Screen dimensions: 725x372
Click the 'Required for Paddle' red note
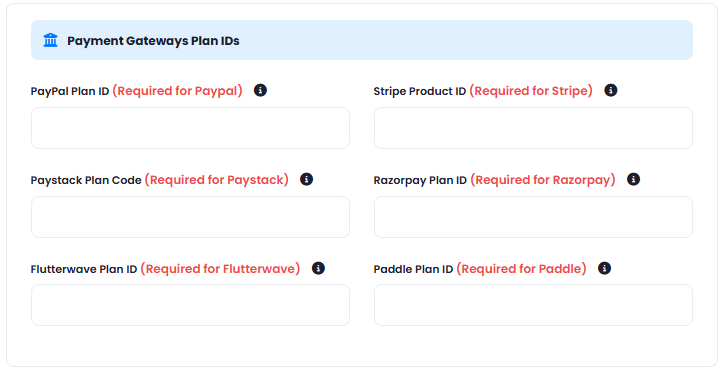pyautogui.click(x=522, y=268)
